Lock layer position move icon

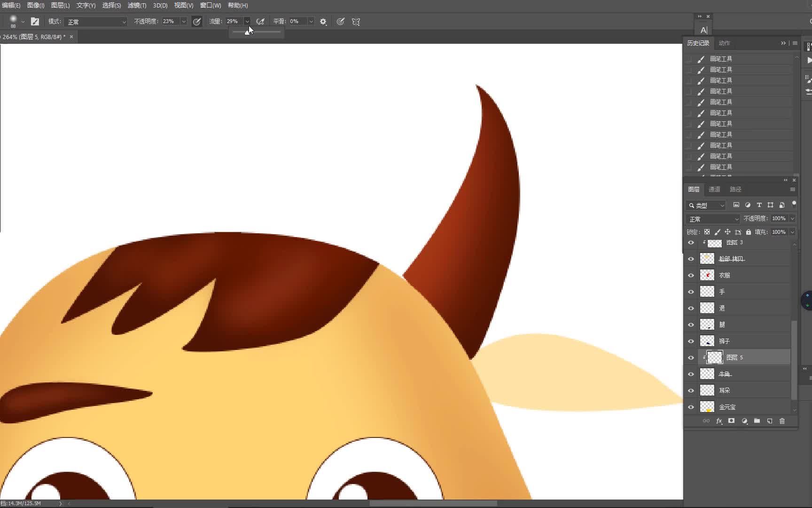pos(727,232)
